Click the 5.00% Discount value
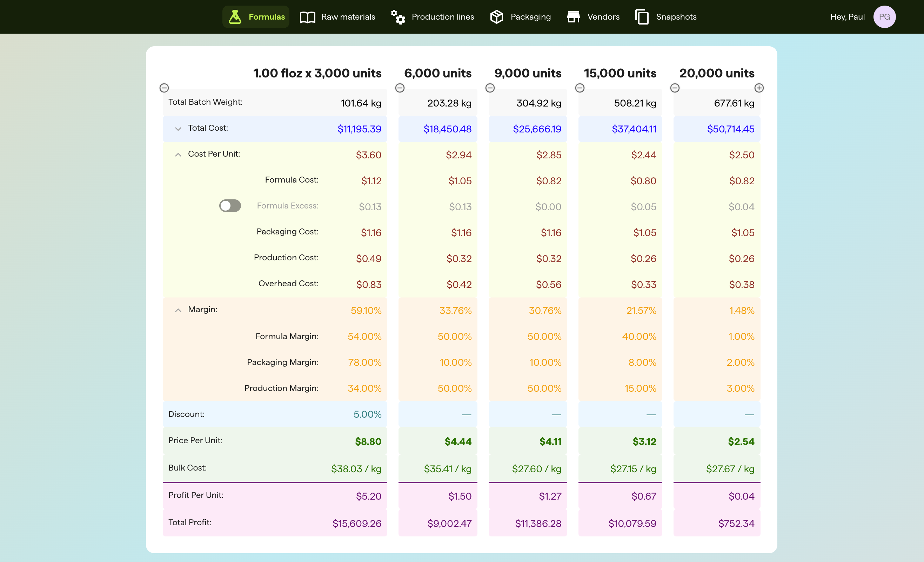Screen dimensions: 924x562 coord(367,414)
